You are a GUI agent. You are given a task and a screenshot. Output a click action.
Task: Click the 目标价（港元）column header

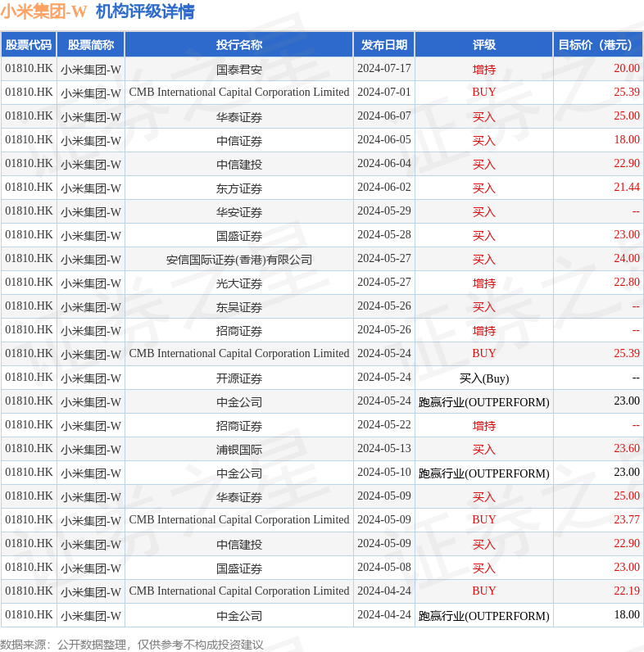[598, 44]
